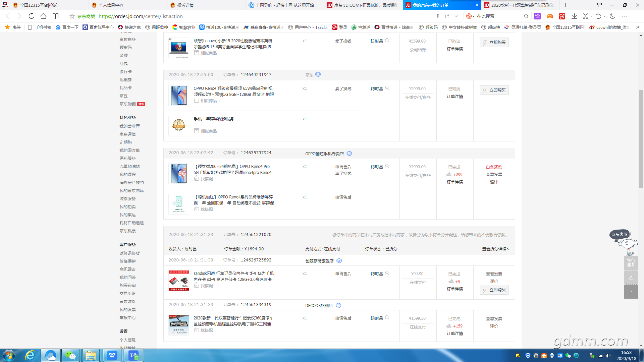This screenshot has height=362, width=644.
Task: Go back to the previous page
Action: (7, 16)
